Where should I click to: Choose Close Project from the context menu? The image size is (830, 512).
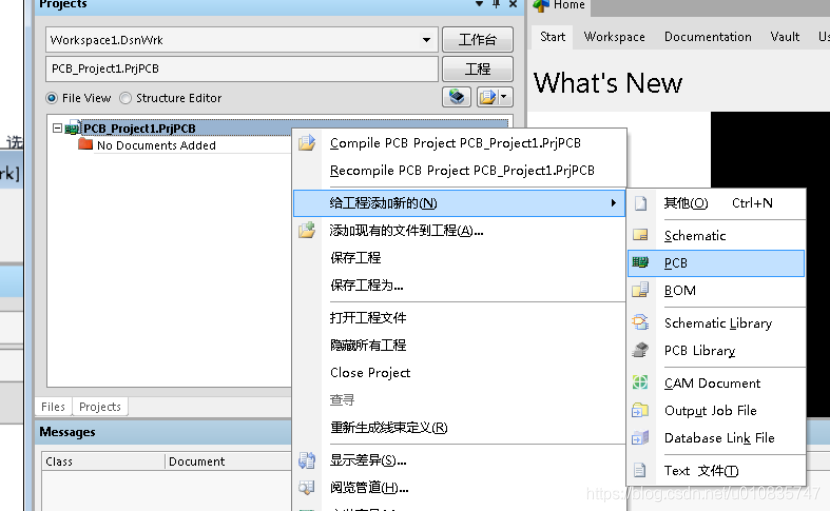(370, 373)
